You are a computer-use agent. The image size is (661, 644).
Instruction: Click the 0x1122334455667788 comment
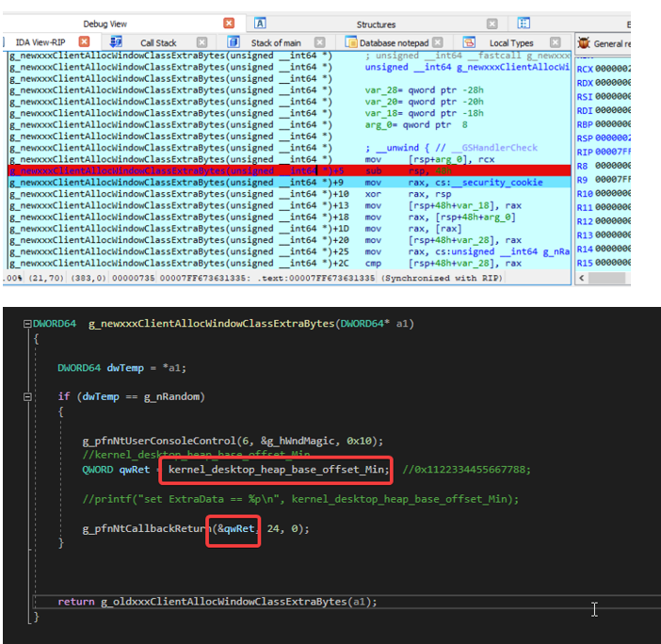click(466, 470)
